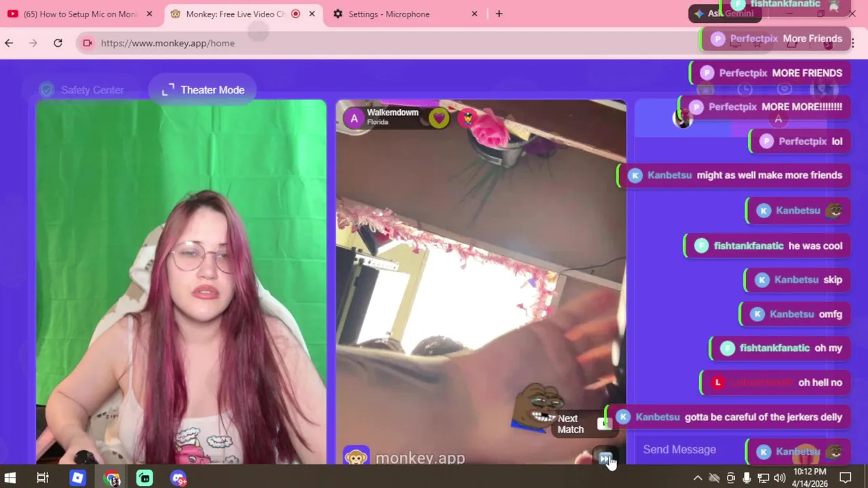Click the recording indicator on Monkey tab
The width and height of the screenshot is (868, 488).
296,14
